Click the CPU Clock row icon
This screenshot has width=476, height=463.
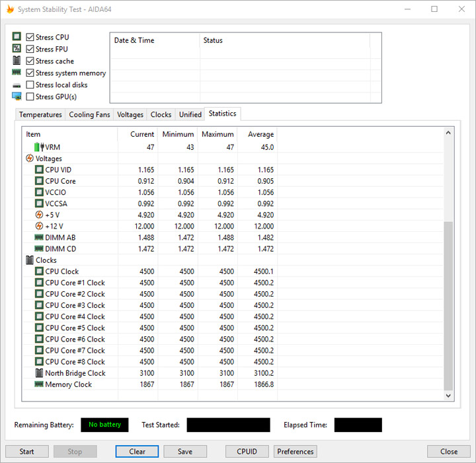tap(39, 271)
